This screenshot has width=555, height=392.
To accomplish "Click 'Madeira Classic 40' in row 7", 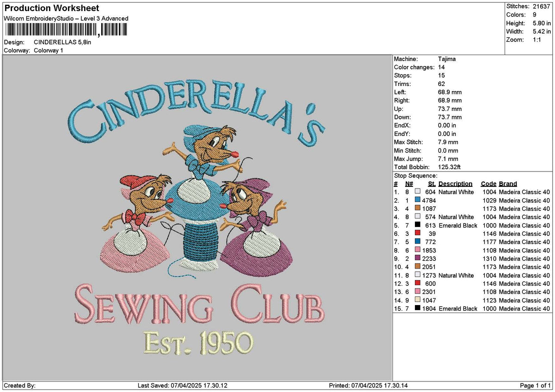I will [x=524, y=242].
